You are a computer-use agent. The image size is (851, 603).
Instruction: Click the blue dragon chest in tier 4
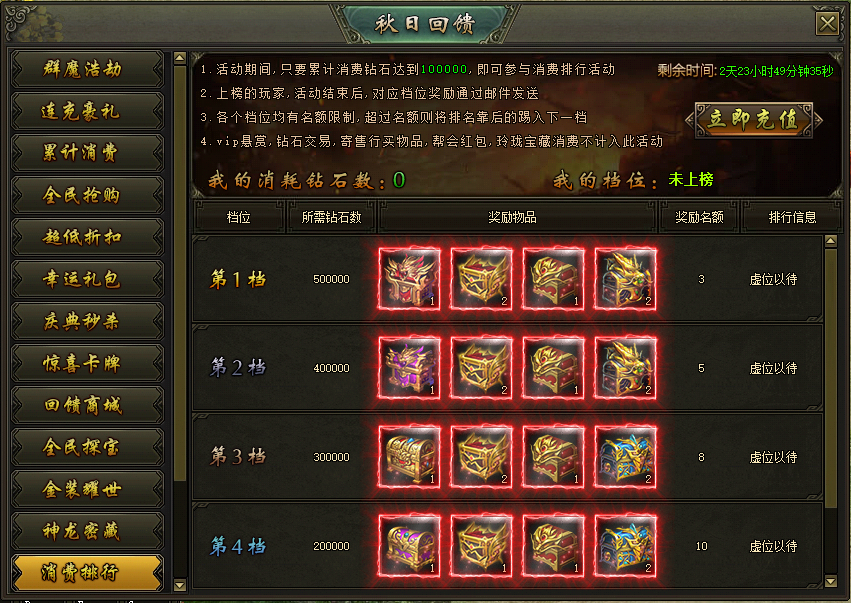625,546
